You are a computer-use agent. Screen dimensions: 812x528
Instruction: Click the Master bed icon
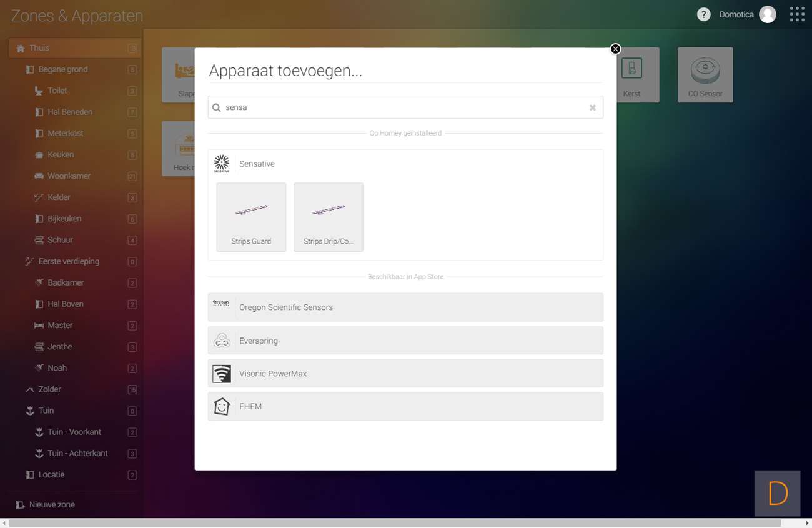pos(39,325)
